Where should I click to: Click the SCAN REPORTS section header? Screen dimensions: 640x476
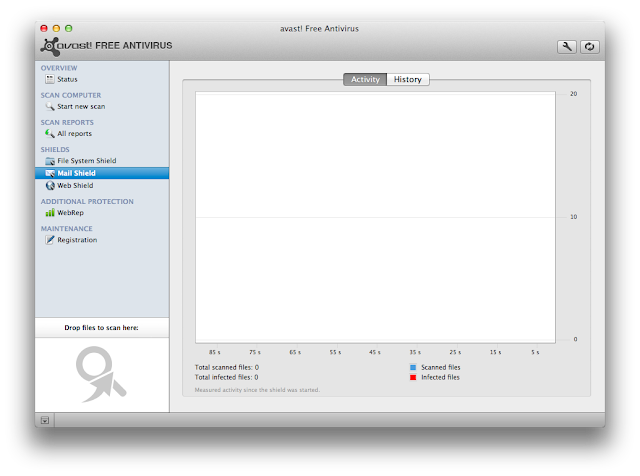click(67, 122)
